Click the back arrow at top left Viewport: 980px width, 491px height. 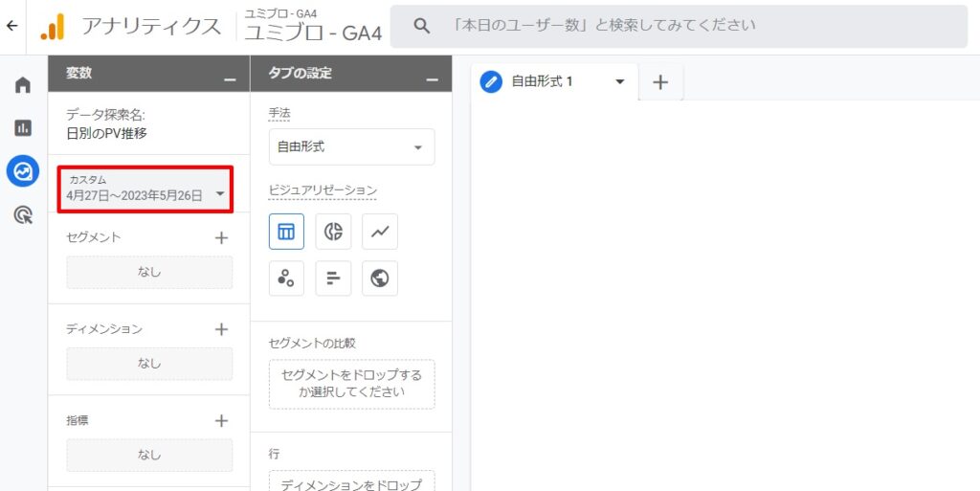pyautogui.click(x=11, y=26)
